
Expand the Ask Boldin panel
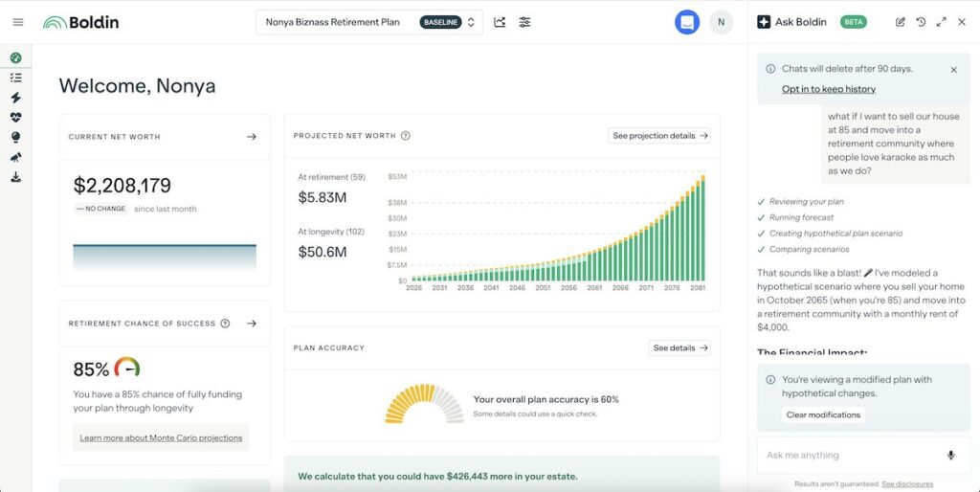(942, 22)
